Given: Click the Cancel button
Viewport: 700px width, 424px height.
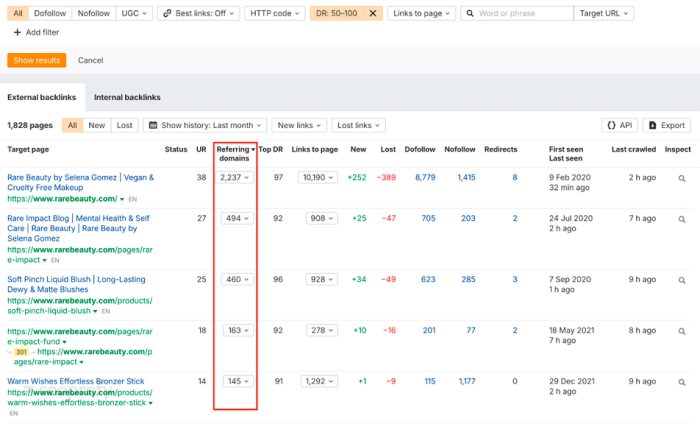Looking at the screenshot, I should (x=91, y=60).
